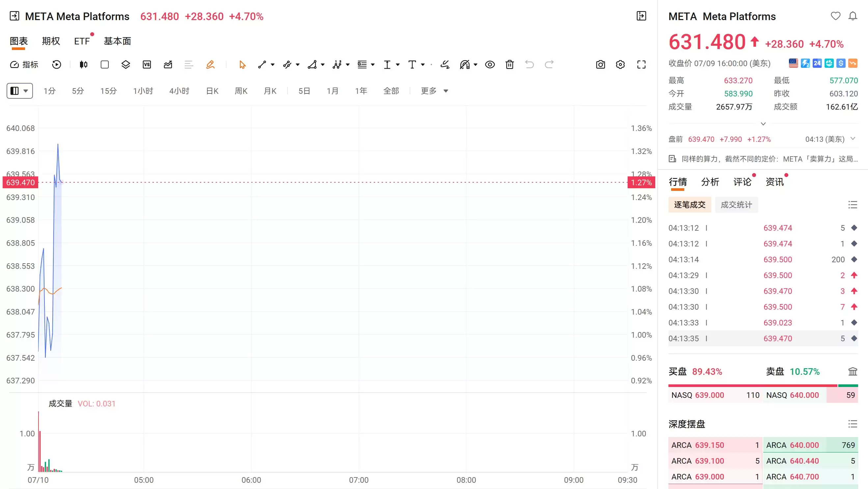This screenshot has height=489, width=868.
Task: Click the redo arrow
Action: point(549,64)
